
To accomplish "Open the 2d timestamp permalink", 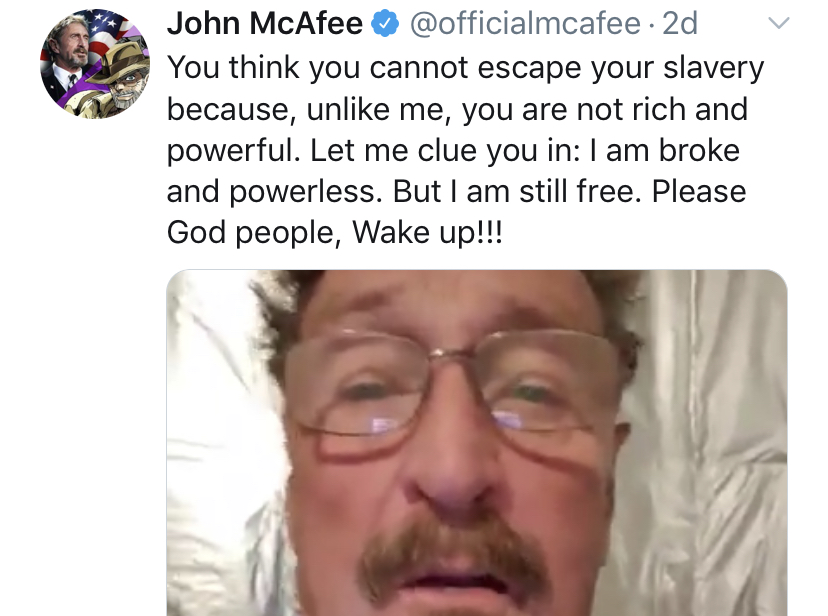I will click(x=680, y=24).
